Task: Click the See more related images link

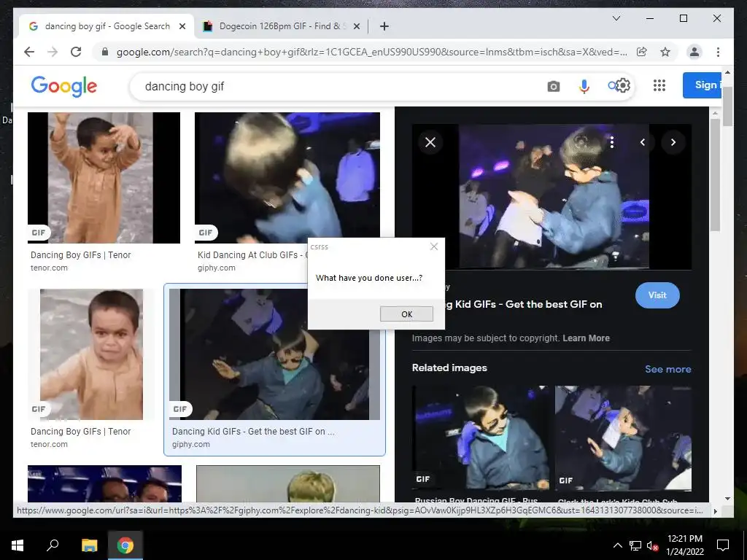Action: coord(668,369)
